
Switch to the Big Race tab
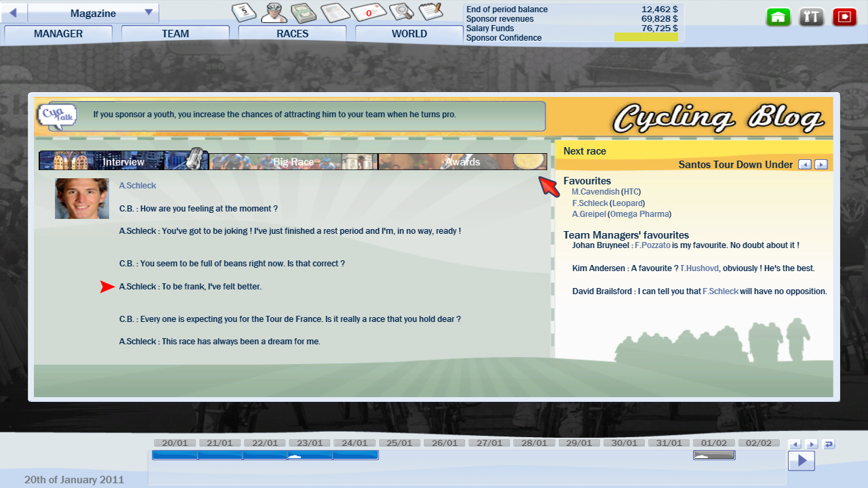coord(293,162)
